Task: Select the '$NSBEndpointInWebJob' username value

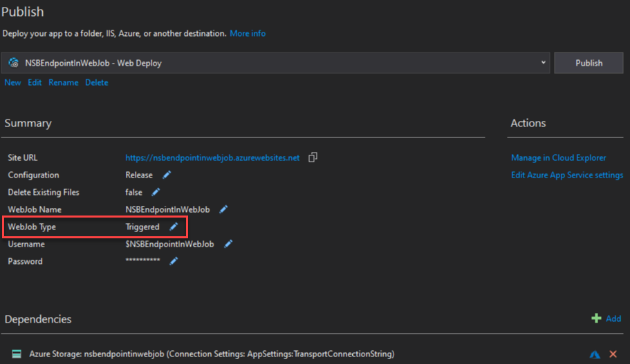Action: click(x=169, y=244)
